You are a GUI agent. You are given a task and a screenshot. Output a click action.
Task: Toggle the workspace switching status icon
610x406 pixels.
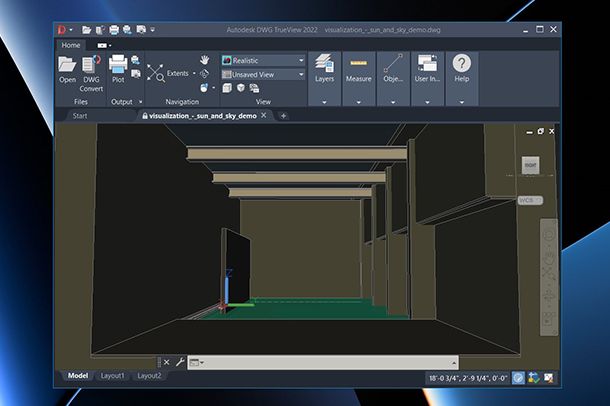click(534, 378)
